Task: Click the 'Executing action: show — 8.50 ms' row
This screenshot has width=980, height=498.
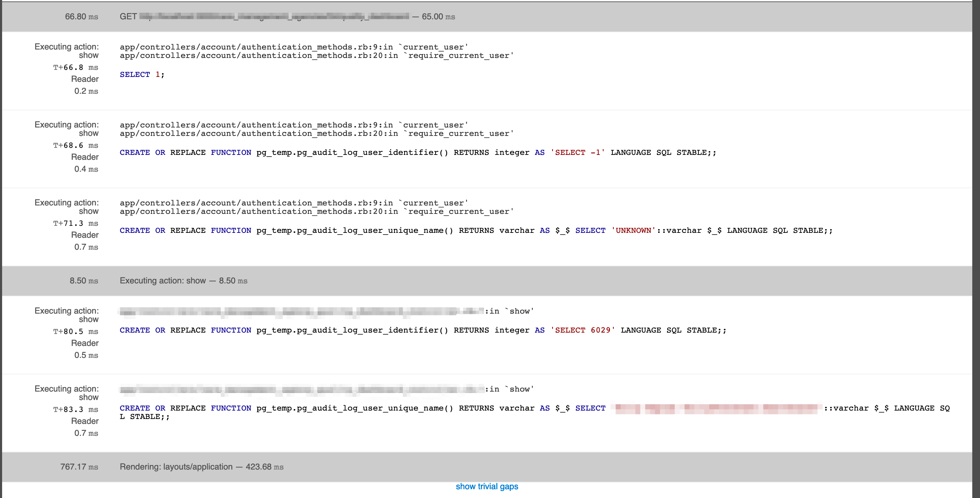Action: 183,281
